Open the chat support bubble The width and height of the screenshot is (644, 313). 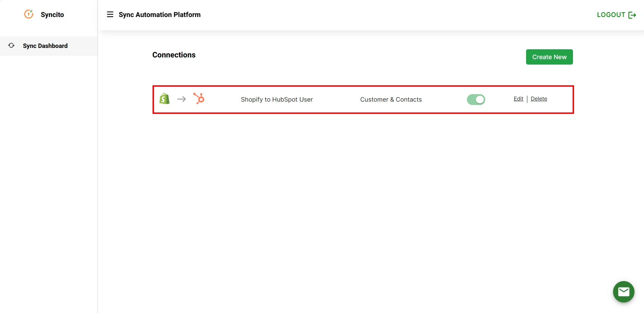[623, 291]
